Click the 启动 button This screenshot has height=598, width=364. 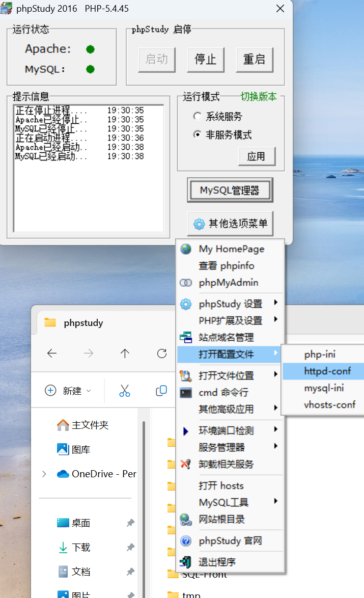[157, 60]
